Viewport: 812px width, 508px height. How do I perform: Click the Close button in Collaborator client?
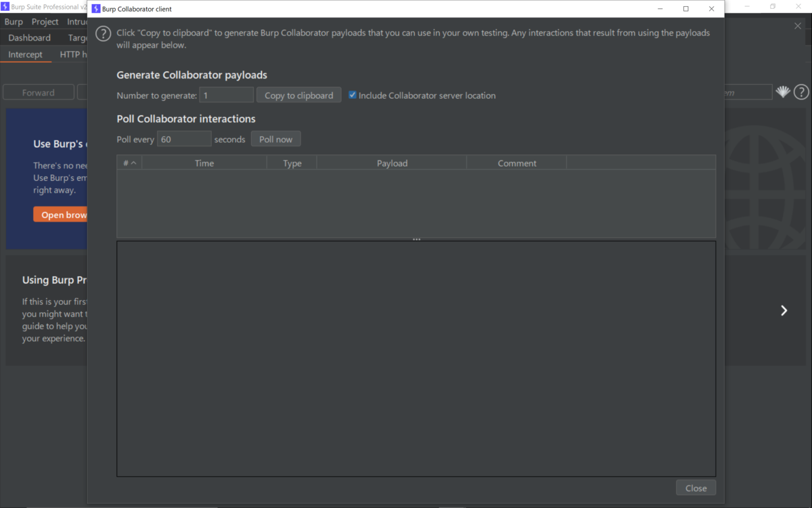point(696,488)
